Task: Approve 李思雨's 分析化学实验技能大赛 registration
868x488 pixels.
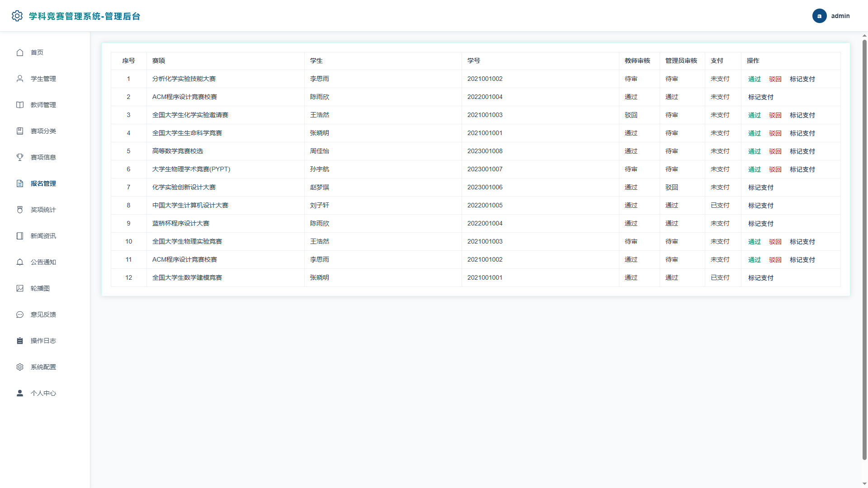Action: pyautogui.click(x=754, y=79)
